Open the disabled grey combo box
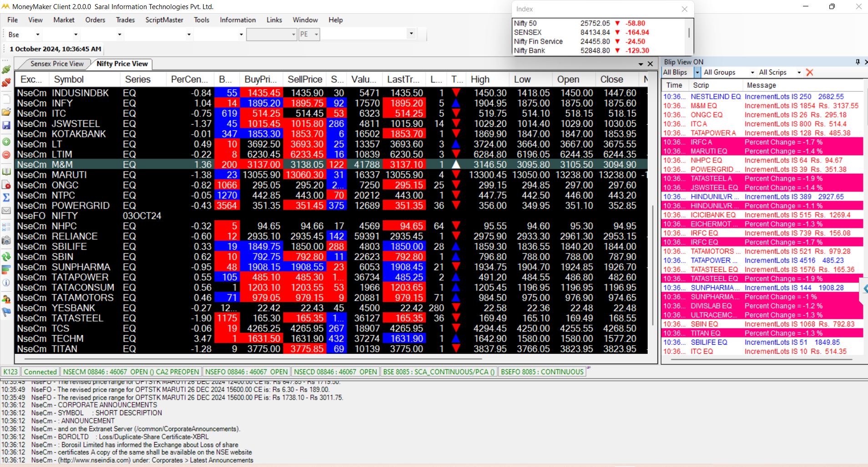This screenshot has width=868, height=467. tap(272, 35)
